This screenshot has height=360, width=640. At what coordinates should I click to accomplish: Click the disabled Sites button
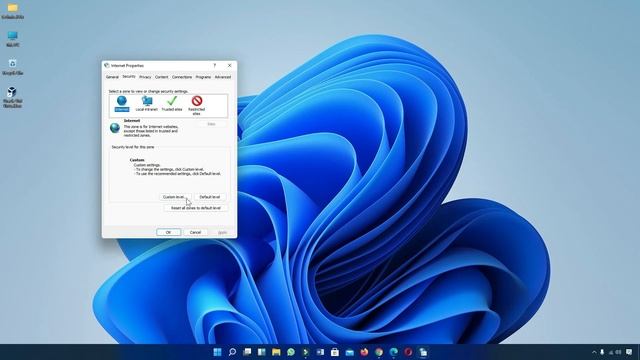(211, 124)
